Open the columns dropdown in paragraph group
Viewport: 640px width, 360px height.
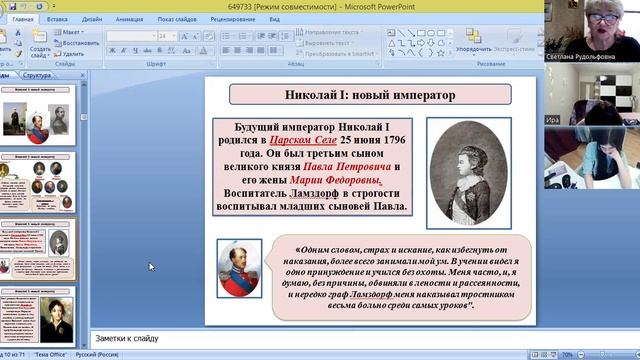(276, 51)
